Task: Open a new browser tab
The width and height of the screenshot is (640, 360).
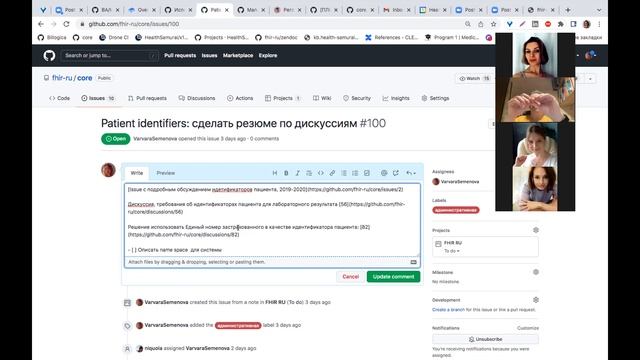Action: (568, 10)
